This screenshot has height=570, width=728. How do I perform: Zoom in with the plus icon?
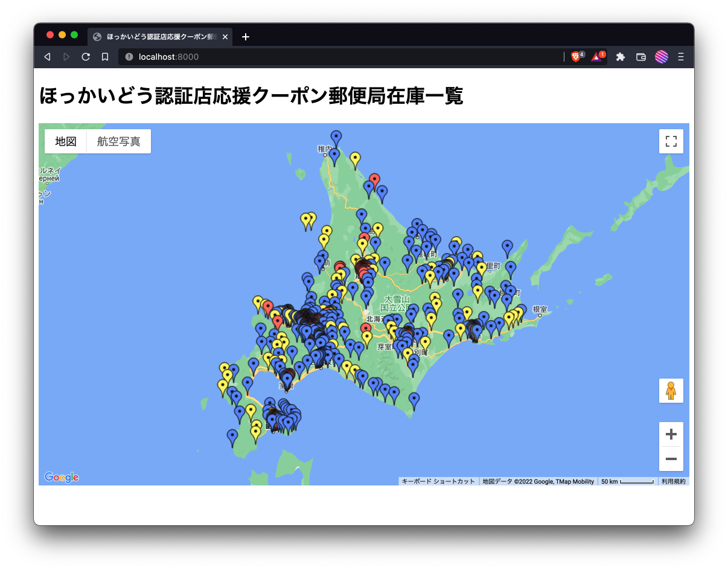coord(671,434)
